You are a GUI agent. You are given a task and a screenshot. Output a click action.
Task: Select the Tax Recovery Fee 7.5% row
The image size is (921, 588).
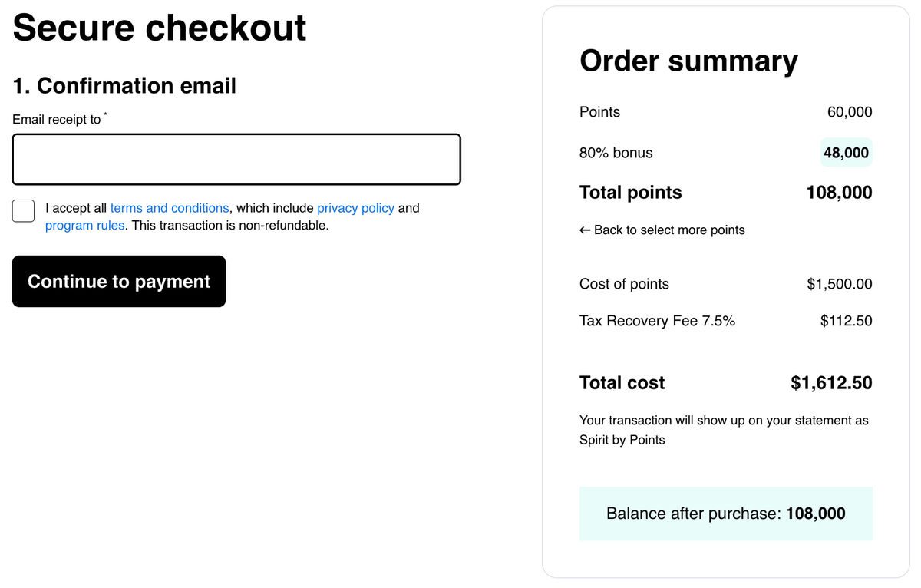[x=725, y=320]
